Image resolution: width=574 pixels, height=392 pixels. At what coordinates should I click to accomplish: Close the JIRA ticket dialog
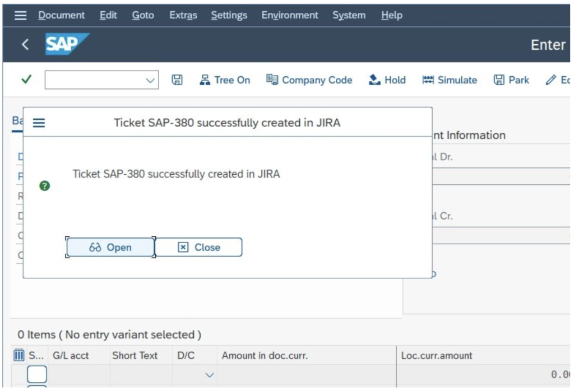tap(199, 248)
